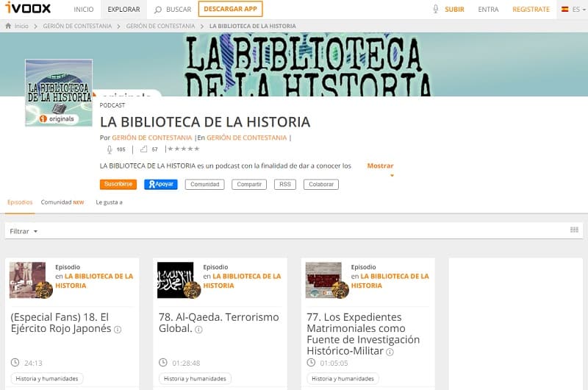Click the Compartir button
The height and width of the screenshot is (390, 588).
pos(249,184)
